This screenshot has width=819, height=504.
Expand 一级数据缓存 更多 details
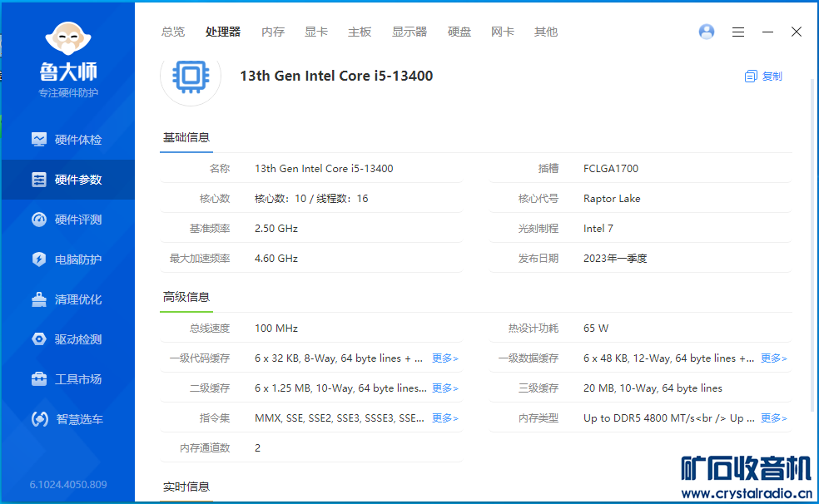pyautogui.click(x=773, y=358)
